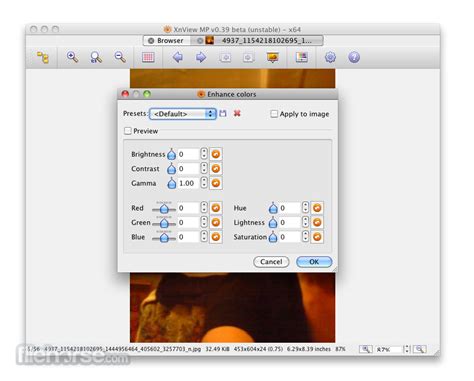This screenshot has width=474, height=381.
Task: Click the Hue value stepper arrows
Action: coord(305,208)
